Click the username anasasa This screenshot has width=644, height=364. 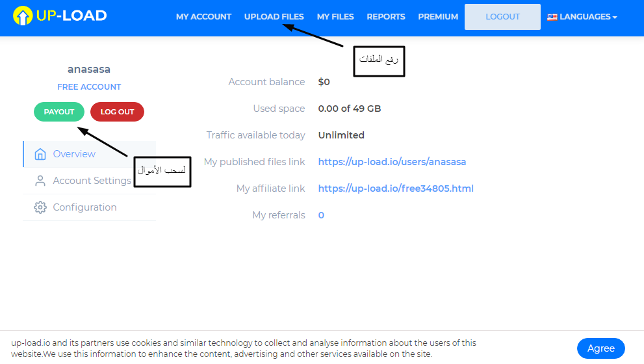tap(89, 69)
